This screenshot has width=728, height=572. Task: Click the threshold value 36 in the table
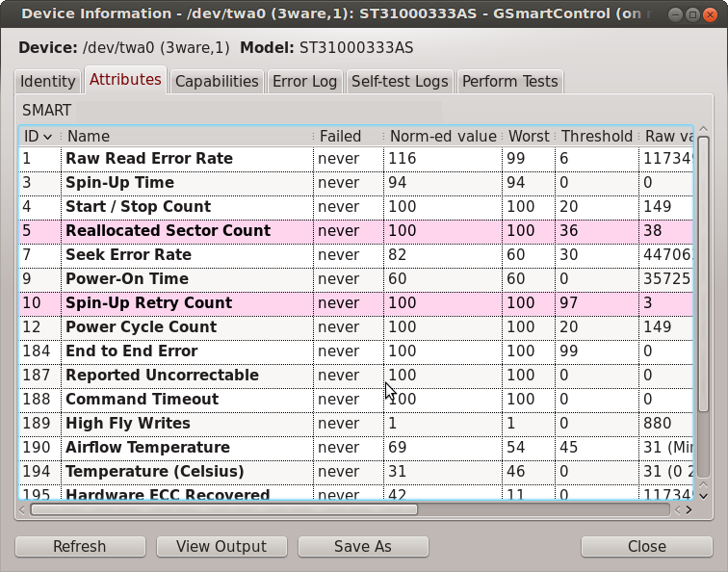click(x=569, y=231)
